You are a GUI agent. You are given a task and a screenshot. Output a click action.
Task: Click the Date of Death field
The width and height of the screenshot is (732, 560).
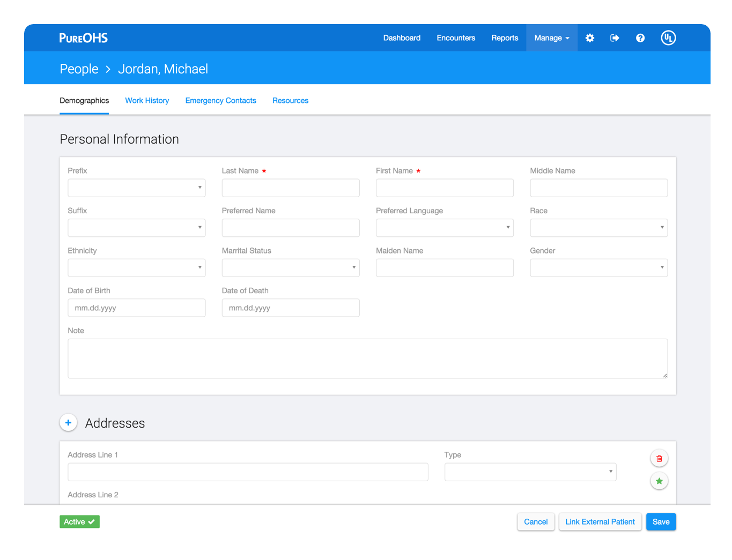click(x=291, y=308)
